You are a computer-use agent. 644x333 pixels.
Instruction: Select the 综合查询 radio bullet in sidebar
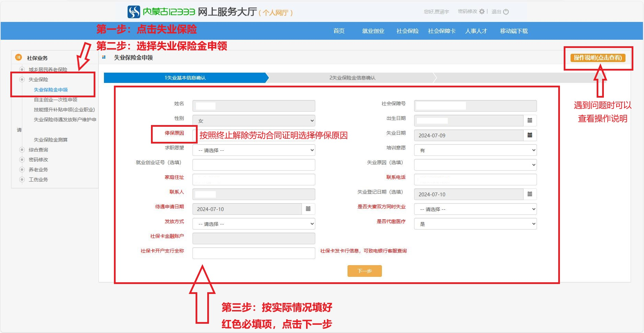click(22, 150)
